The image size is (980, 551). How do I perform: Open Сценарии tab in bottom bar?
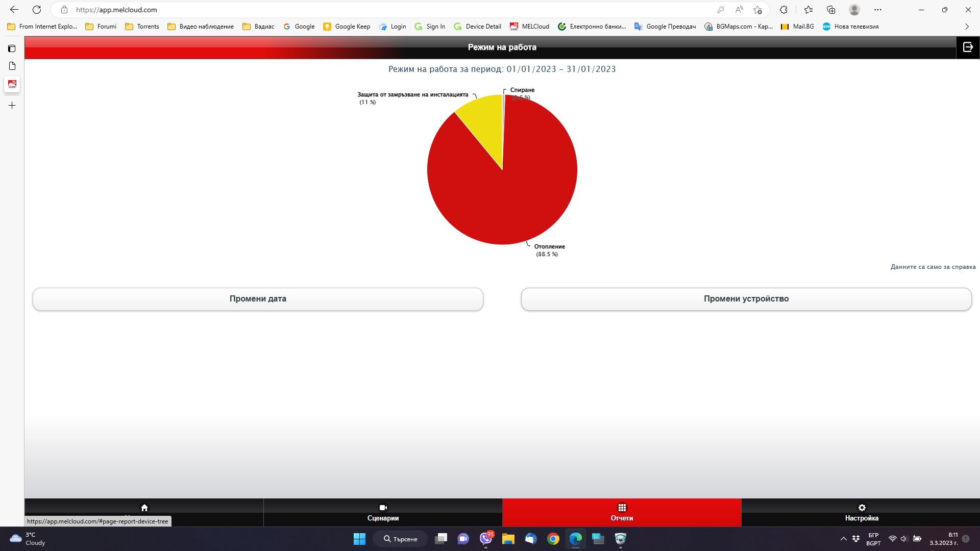(383, 512)
